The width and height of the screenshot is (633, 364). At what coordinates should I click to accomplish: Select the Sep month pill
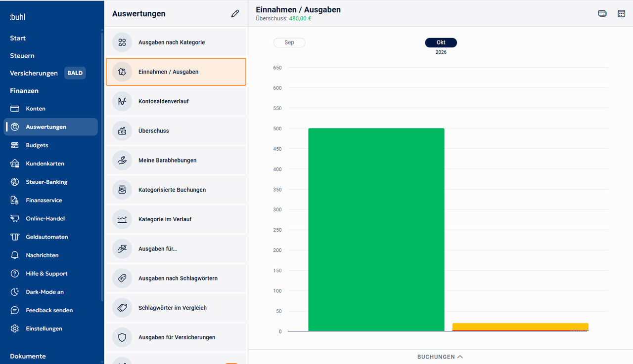(x=289, y=42)
